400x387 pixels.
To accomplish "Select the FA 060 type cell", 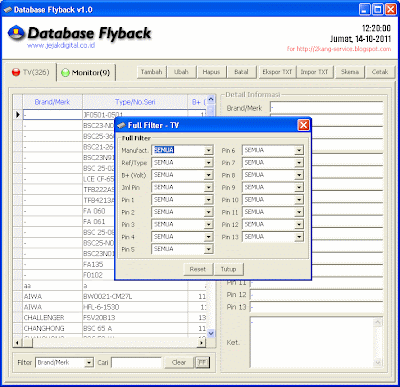I will (x=99, y=211).
